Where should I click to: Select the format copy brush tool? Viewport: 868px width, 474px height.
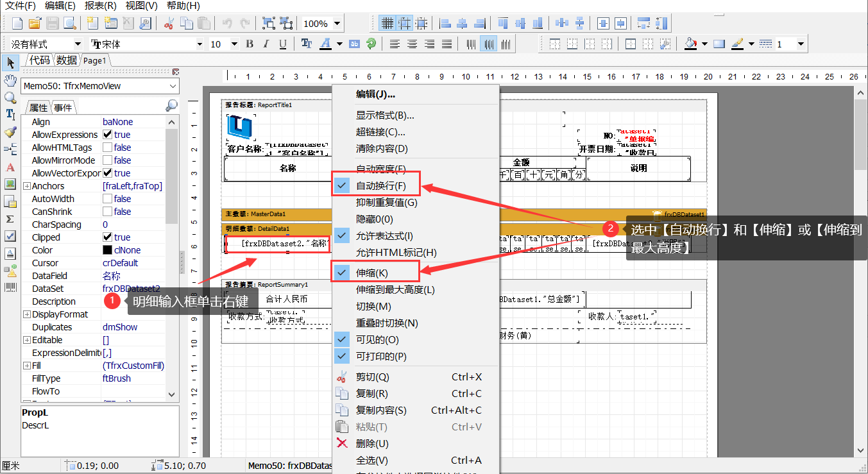point(10,132)
